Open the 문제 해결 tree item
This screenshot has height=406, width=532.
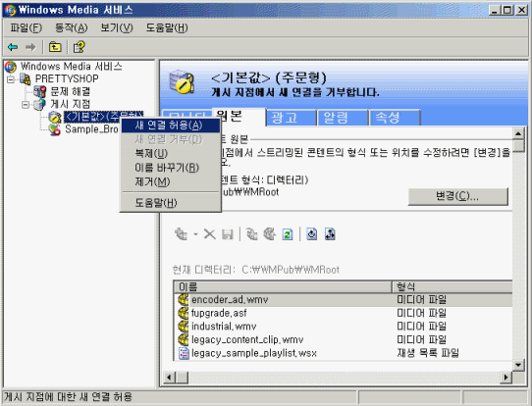pos(71,91)
